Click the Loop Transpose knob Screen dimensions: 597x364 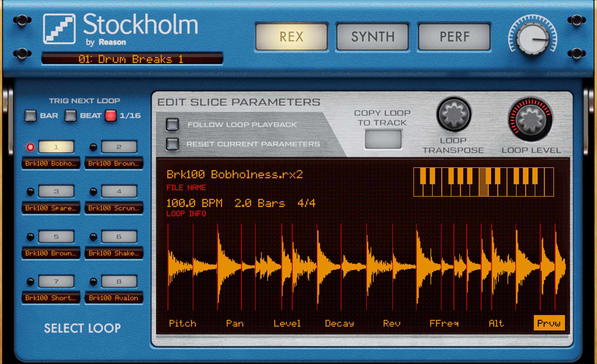(x=453, y=115)
